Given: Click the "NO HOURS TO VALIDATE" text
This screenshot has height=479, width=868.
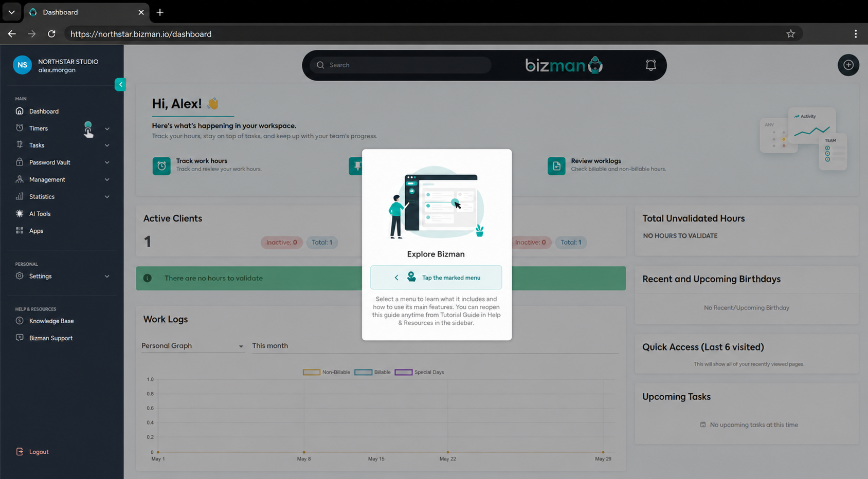Looking at the screenshot, I should click(680, 236).
